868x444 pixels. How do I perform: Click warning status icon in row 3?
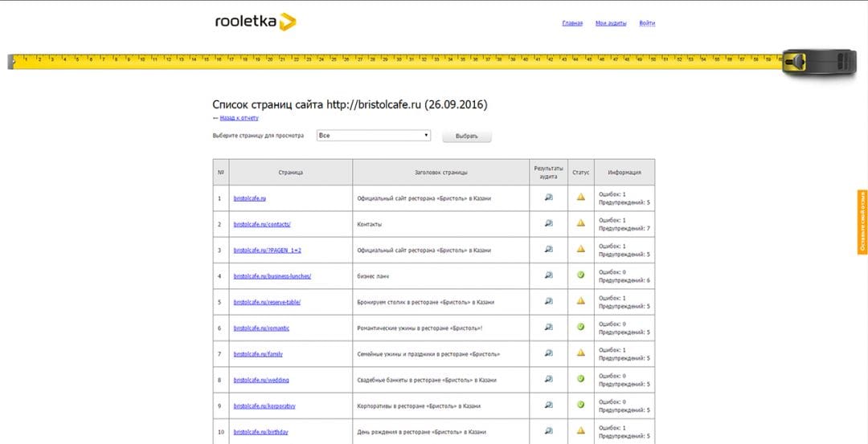[x=581, y=248]
